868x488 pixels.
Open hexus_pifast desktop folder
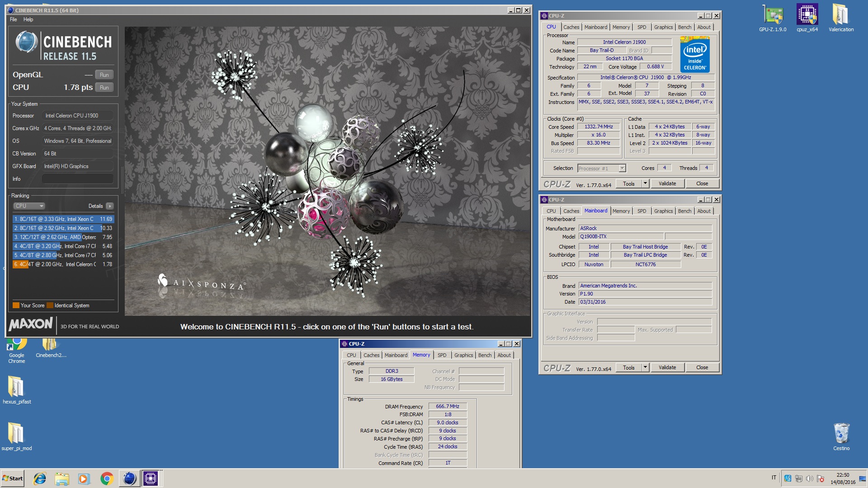[17, 390]
